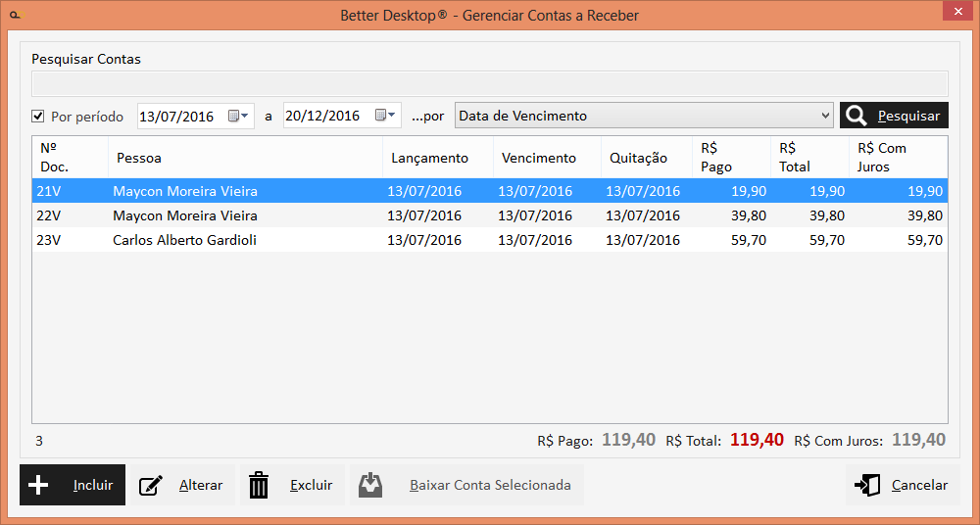This screenshot has height=525, width=980.
Task: Close the Gerenciar Contas a Receber window
Action: (955, 12)
